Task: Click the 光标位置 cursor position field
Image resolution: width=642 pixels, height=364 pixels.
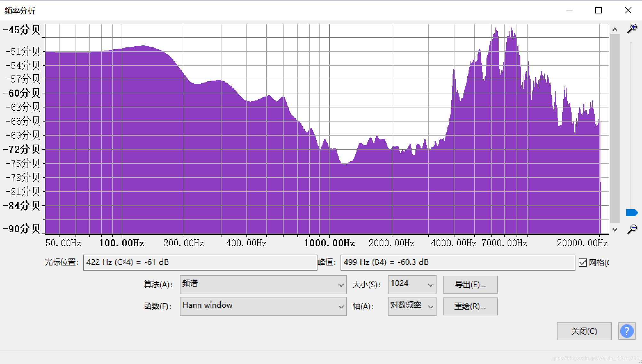Action: coord(200,263)
